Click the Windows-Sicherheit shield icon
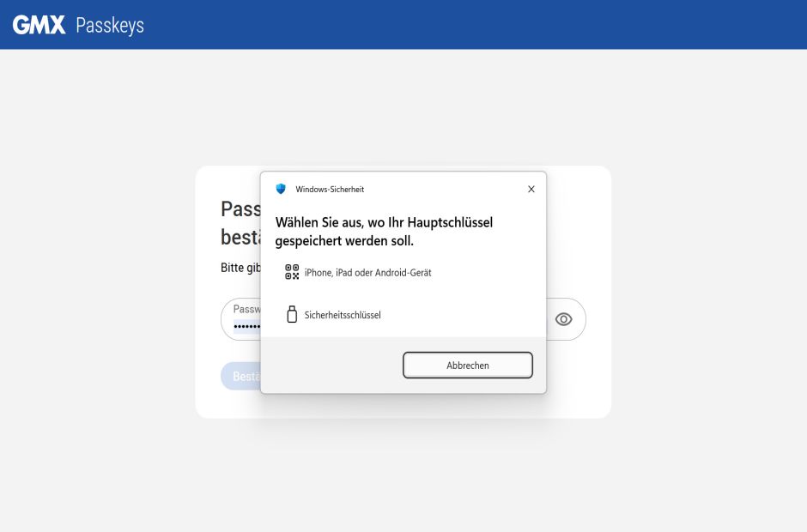Viewport: 807px width, 532px height. (x=281, y=189)
